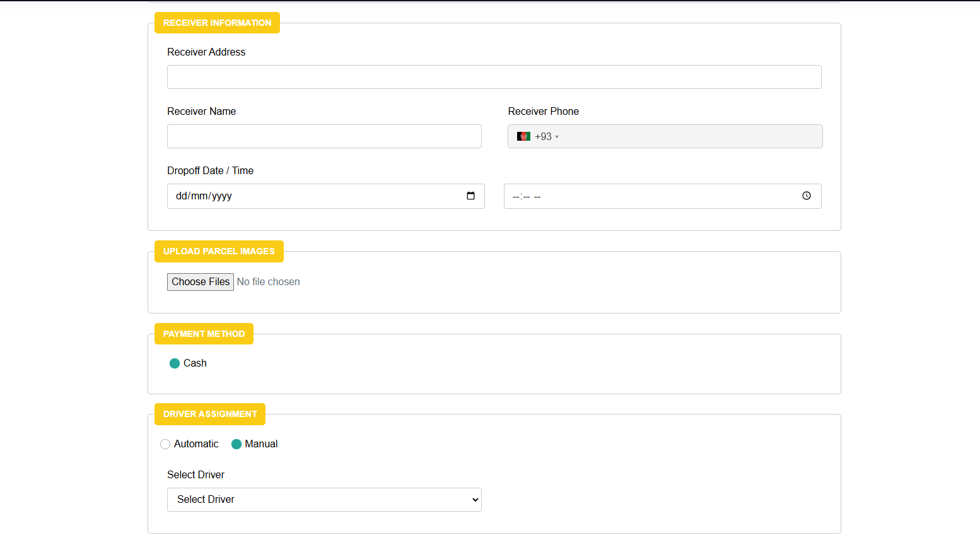The height and width of the screenshot is (547, 980).
Task: Click the Choose Files button
Action: (x=201, y=282)
